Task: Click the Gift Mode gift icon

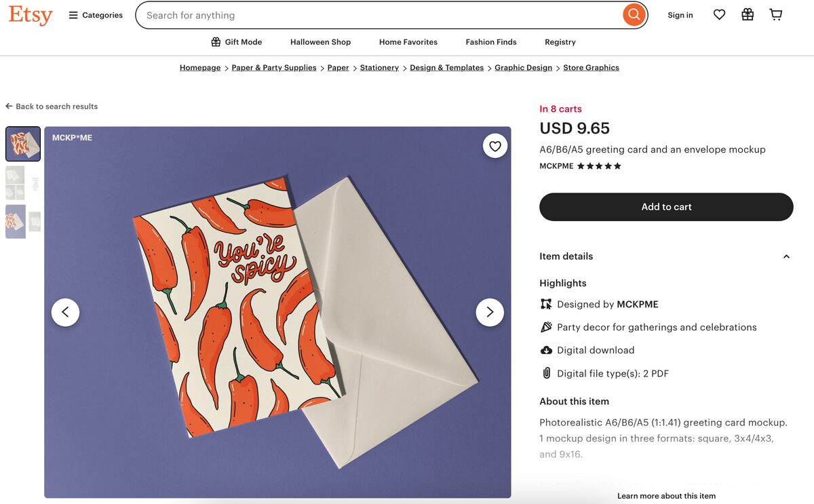Action: coord(214,42)
